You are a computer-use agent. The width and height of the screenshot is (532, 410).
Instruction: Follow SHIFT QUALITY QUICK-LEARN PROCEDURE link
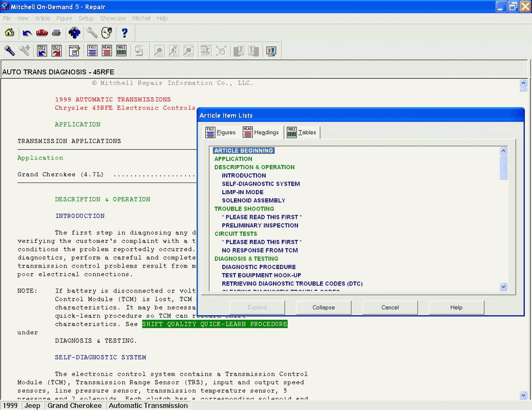215,324
